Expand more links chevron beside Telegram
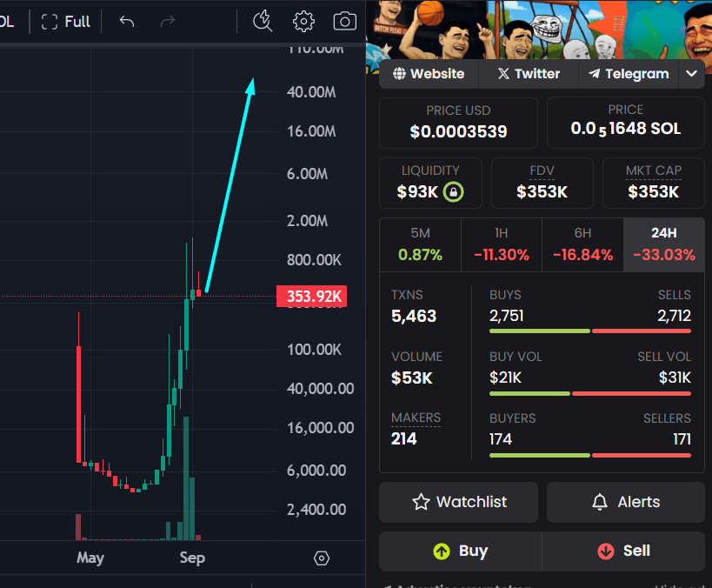712x588 pixels. pyautogui.click(x=691, y=74)
